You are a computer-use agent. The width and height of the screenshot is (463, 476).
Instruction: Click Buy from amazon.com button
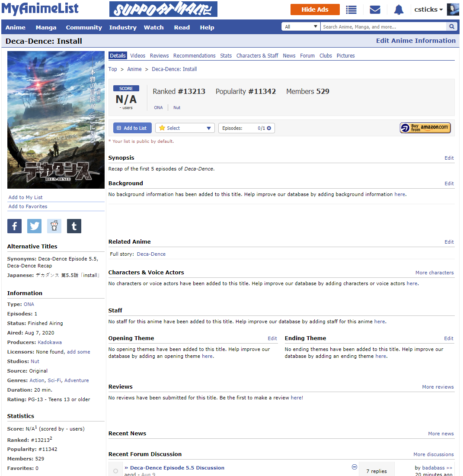pos(425,128)
